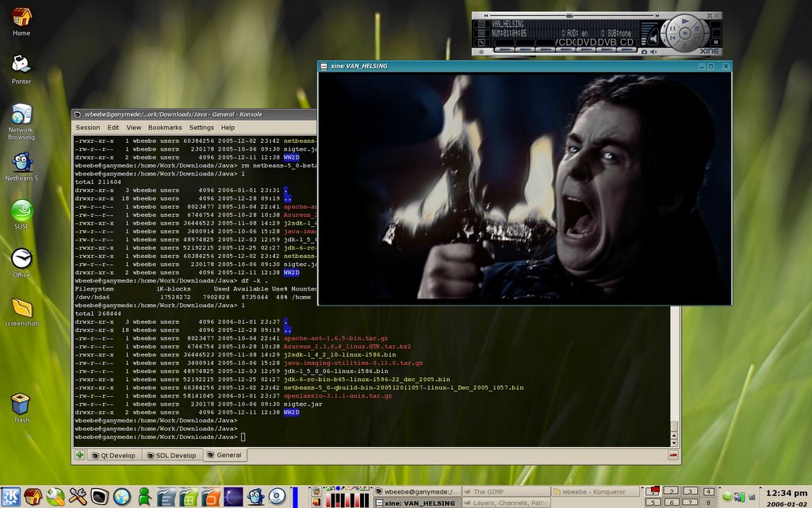The width and height of the screenshot is (812, 508).
Task: Select the General Konsole tab
Action: click(224, 455)
